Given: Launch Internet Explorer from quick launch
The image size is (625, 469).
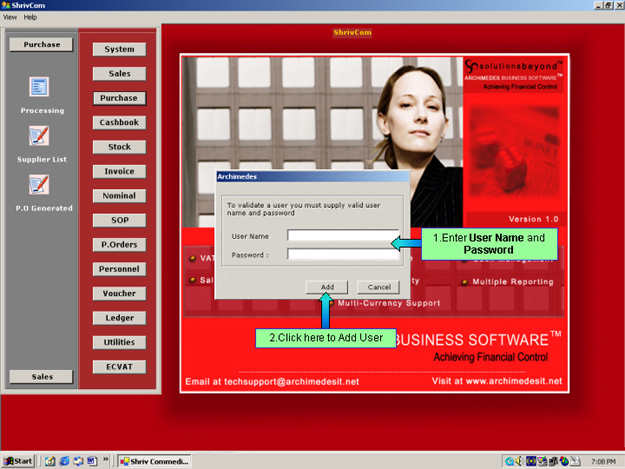Looking at the screenshot, I should click(64, 461).
